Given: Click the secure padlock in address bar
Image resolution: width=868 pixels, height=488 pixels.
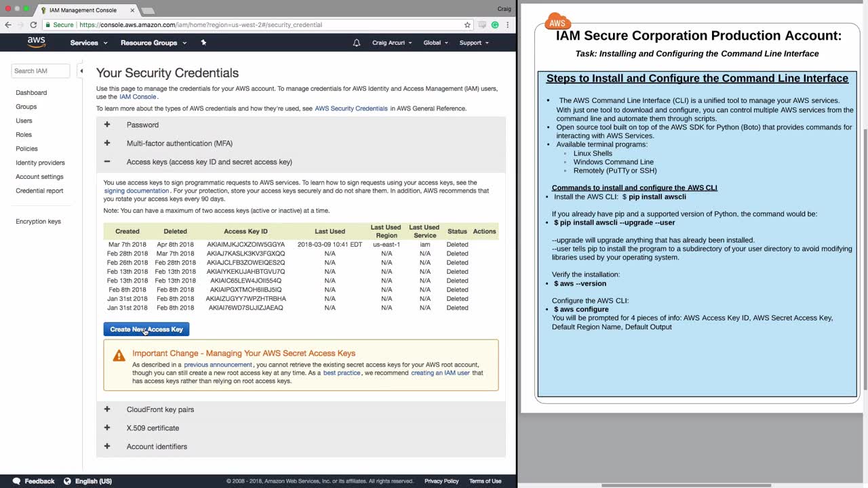Looking at the screenshot, I should (48, 25).
